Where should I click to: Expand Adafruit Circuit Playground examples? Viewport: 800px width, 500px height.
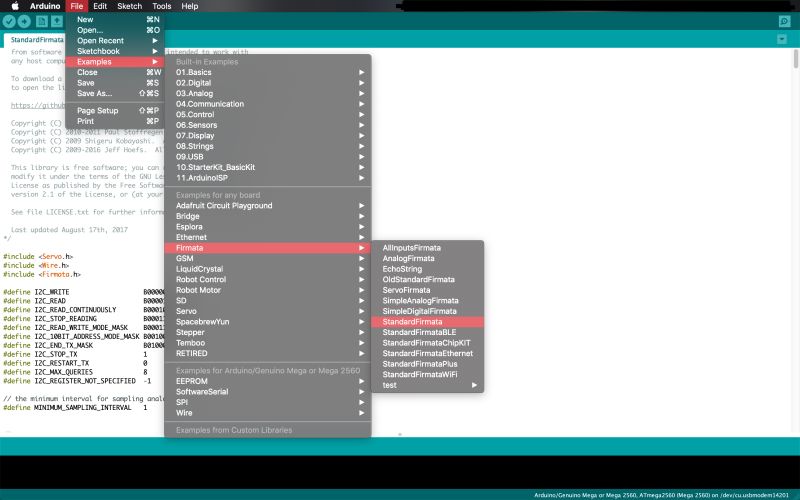268,206
